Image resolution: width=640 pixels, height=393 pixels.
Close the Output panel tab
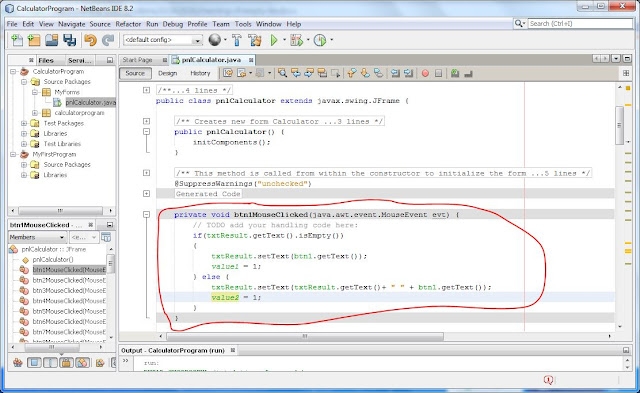(x=233, y=350)
